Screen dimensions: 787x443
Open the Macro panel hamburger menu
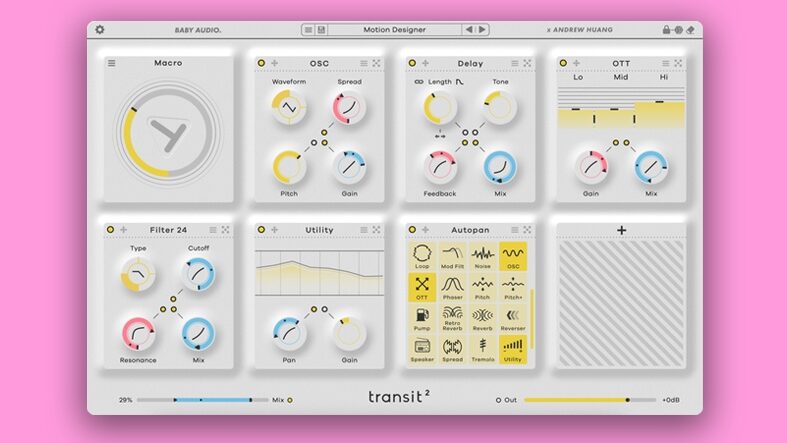(x=112, y=63)
